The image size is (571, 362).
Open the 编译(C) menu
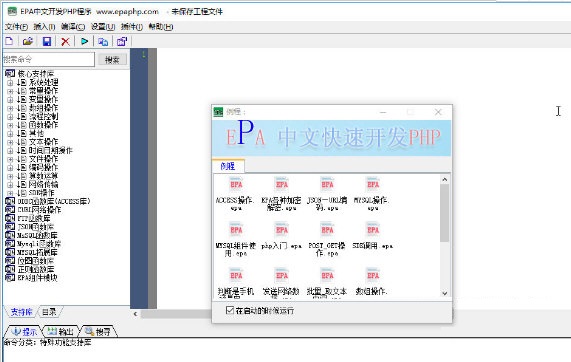pos(73,27)
